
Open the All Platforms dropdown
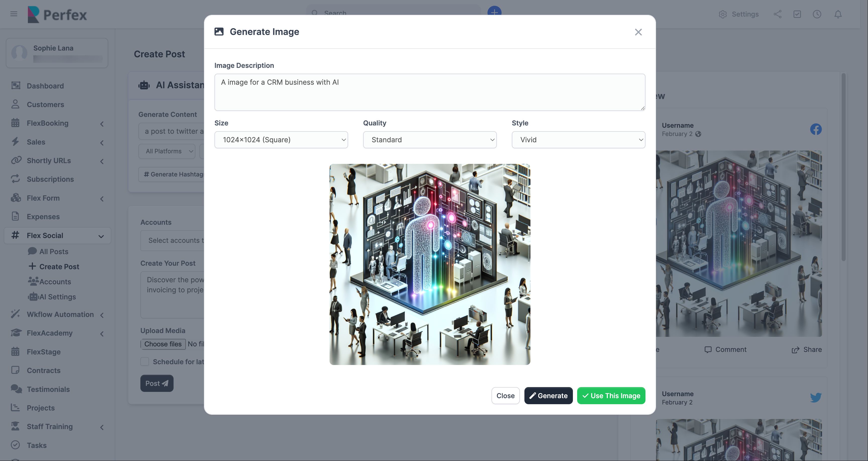pyautogui.click(x=167, y=151)
